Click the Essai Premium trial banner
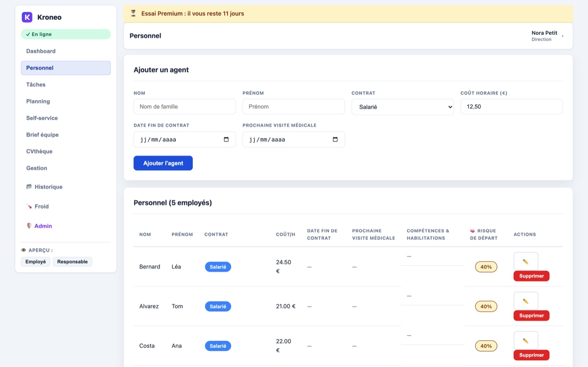Image resolution: width=588 pixels, height=367 pixels. tap(348, 14)
